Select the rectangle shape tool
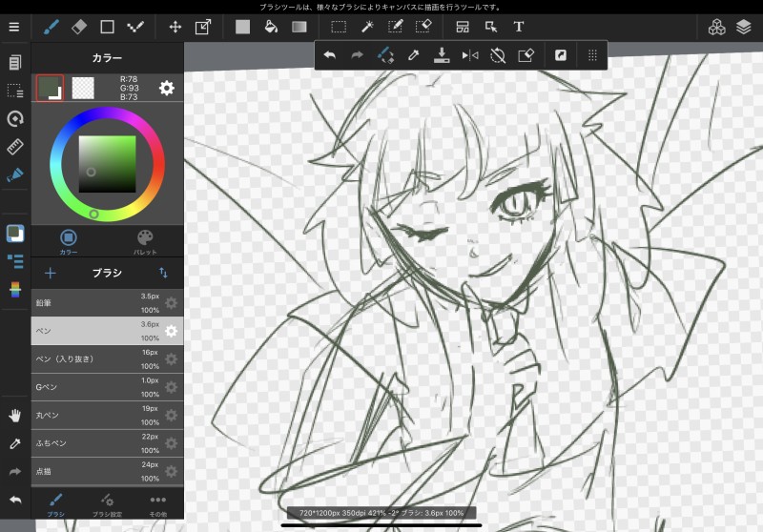This screenshot has width=763, height=532. pyautogui.click(x=107, y=27)
